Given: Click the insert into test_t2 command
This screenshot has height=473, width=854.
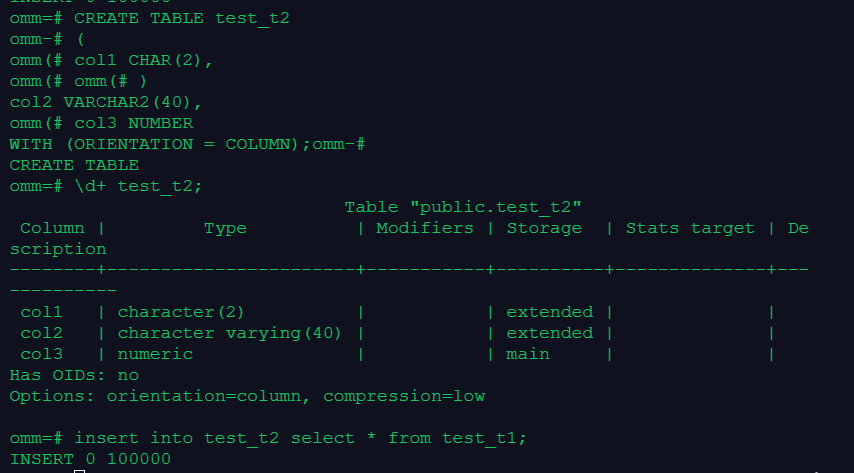Looking at the screenshot, I should point(300,438).
